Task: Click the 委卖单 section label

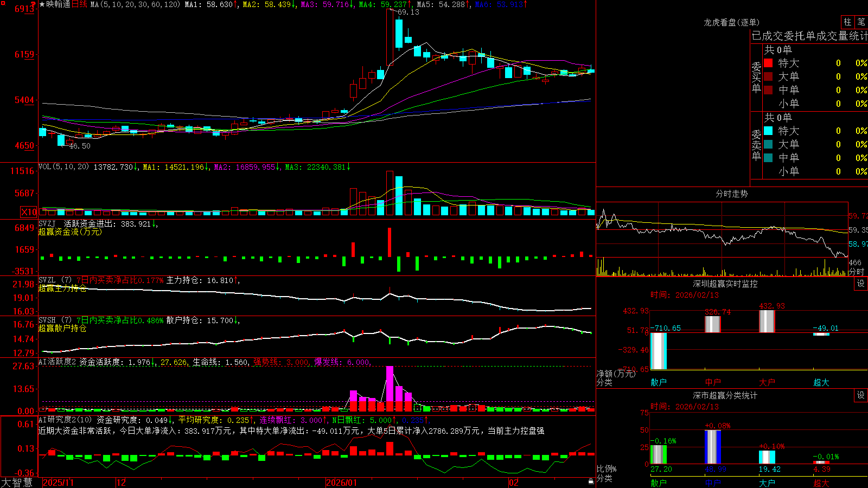Action: click(756, 144)
